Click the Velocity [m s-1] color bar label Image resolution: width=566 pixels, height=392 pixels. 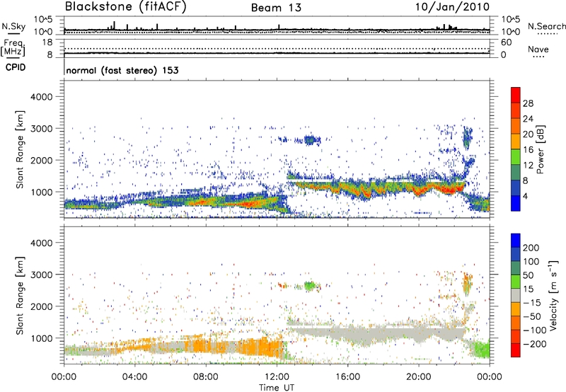[x=553, y=295]
